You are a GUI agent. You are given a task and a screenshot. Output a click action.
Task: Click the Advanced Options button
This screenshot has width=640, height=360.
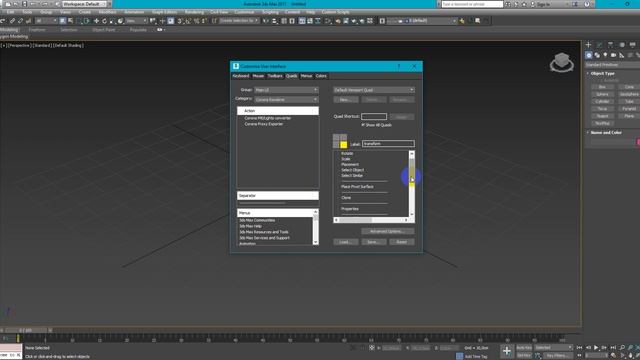coord(387,231)
